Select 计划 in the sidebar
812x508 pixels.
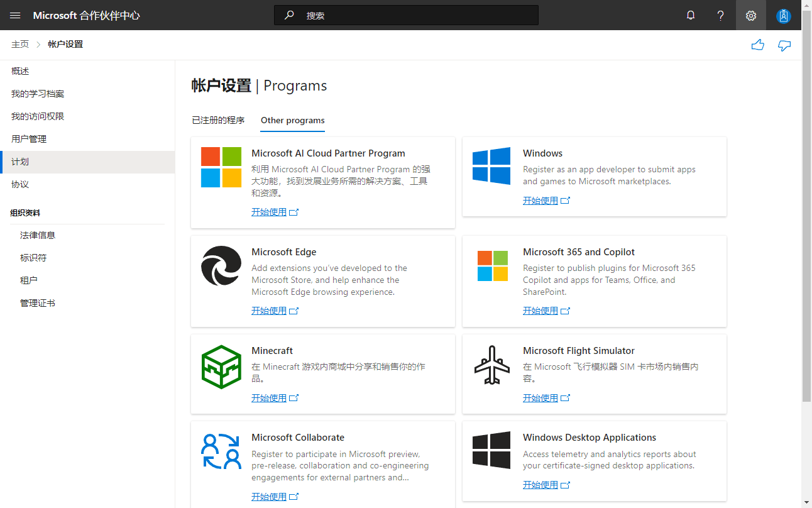(87, 162)
